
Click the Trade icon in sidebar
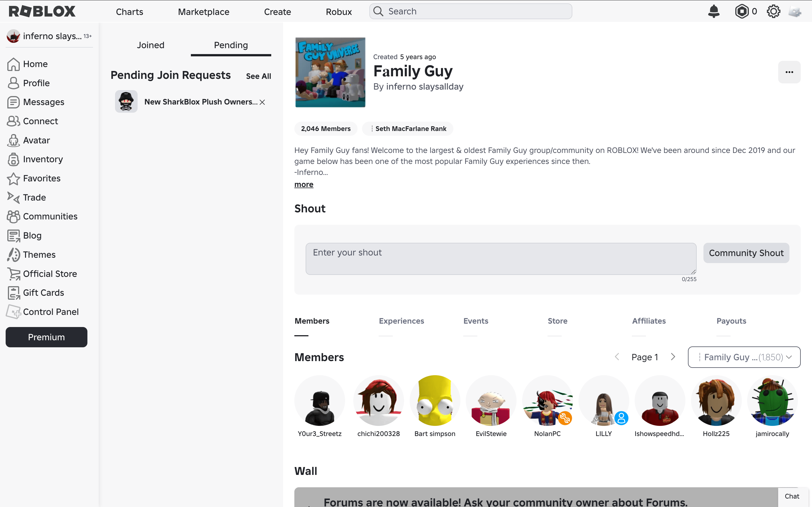pyautogui.click(x=14, y=197)
